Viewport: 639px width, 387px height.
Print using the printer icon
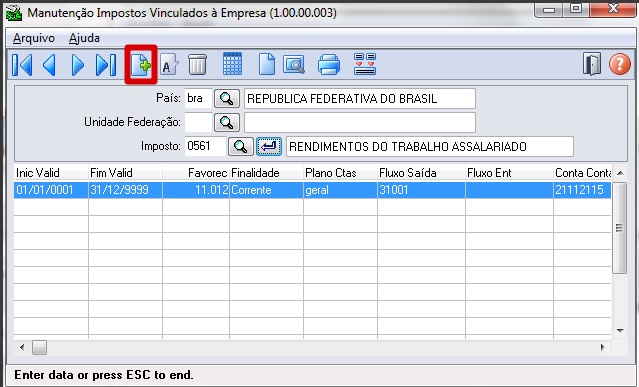(329, 65)
